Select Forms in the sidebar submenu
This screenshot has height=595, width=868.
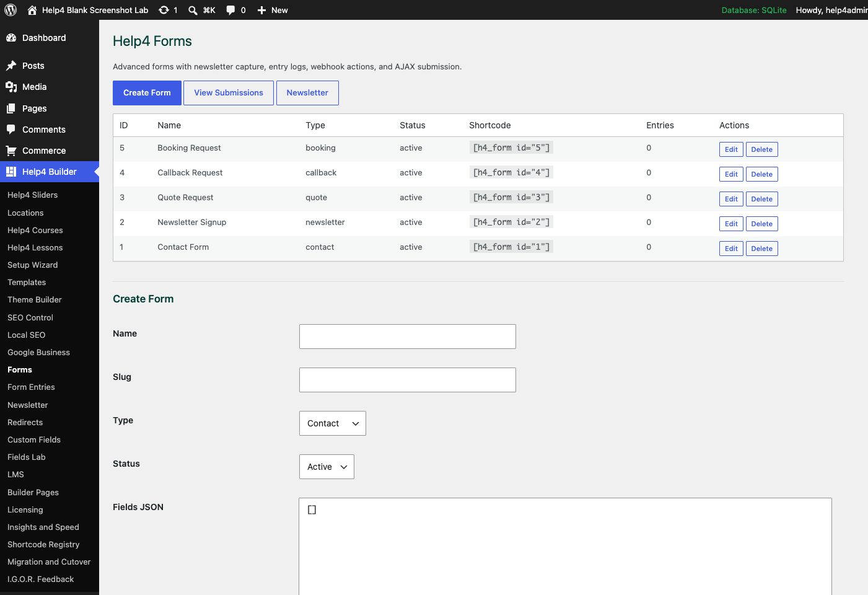point(20,369)
